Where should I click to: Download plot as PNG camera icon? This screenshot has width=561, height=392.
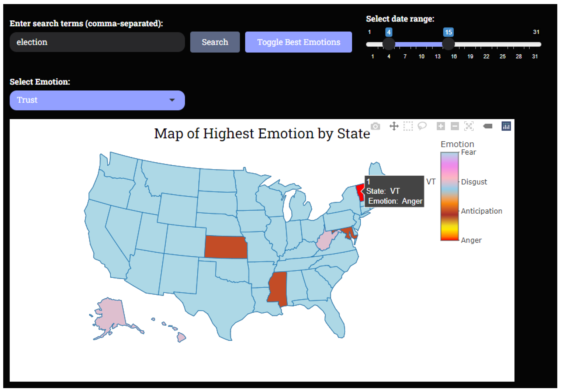375,126
